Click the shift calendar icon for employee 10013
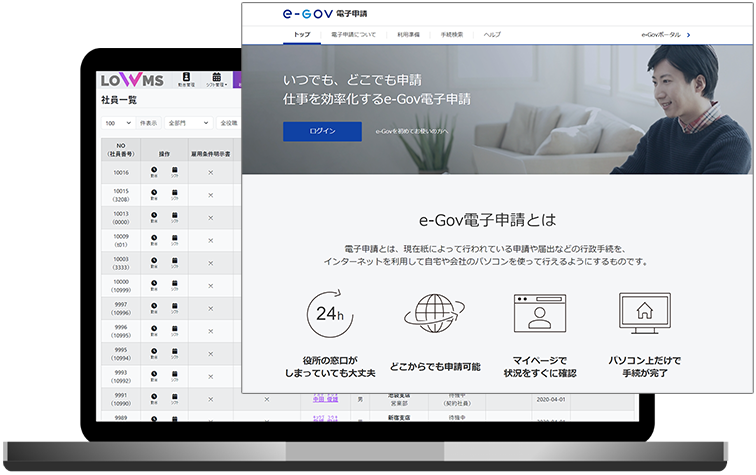 pyautogui.click(x=175, y=217)
